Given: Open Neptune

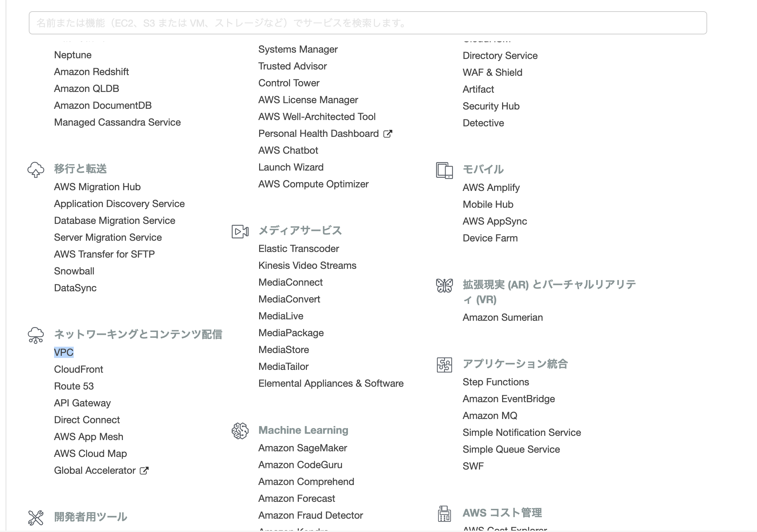Looking at the screenshot, I should (73, 55).
